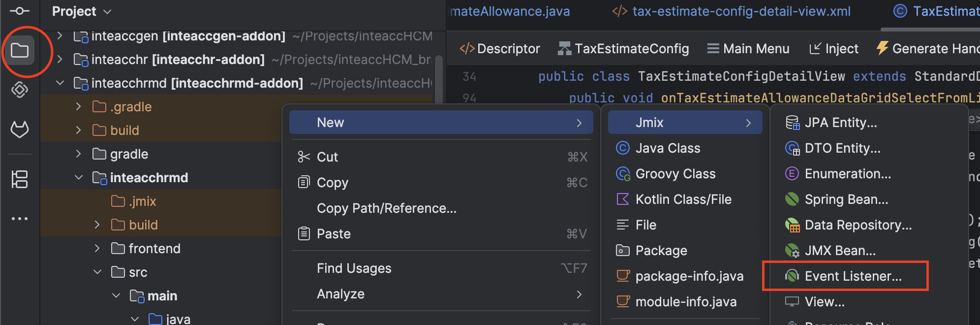The width and height of the screenshot is (980, 325).
Task: Click the View monitor icon
Action: pyautogui.click(x=792, y=301)
